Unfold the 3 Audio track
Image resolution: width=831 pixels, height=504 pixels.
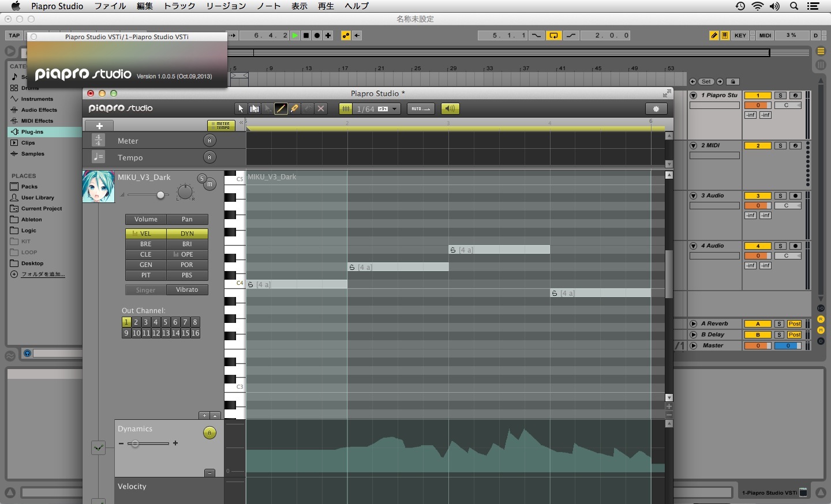pyautogui.click(x=694, y=195)
